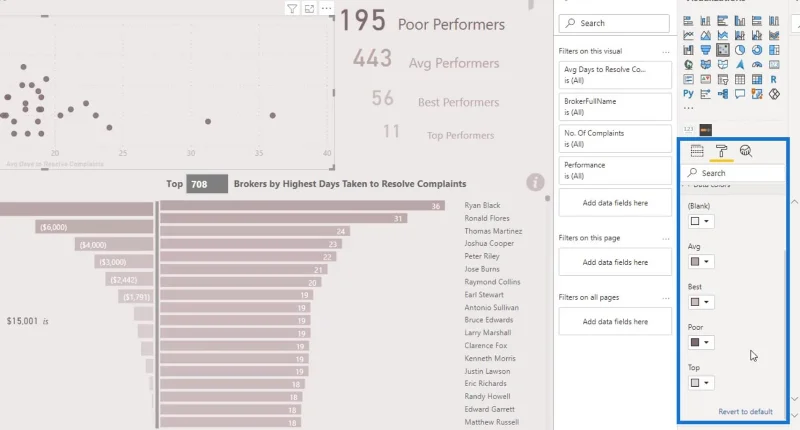The width and height of the screenshot is (800, 430).
Task: Pick the Funnel chart visualization icon
Action: (706, 50)
